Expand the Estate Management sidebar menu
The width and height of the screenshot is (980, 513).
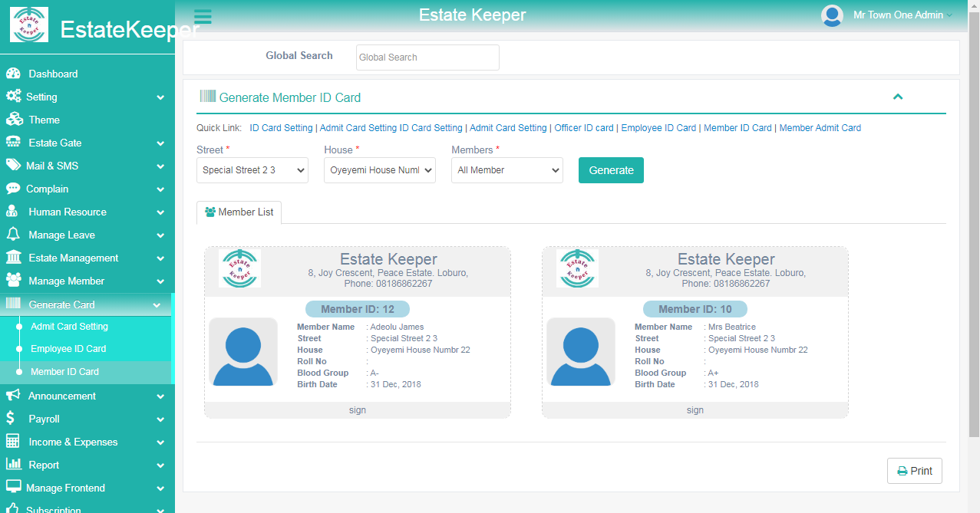[x=86, y=258]
